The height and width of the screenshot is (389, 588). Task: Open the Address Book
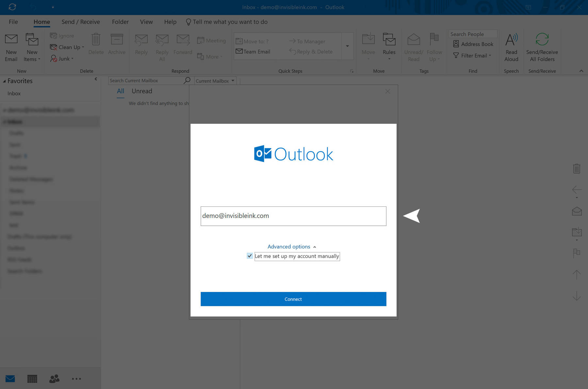coord(473,44)
